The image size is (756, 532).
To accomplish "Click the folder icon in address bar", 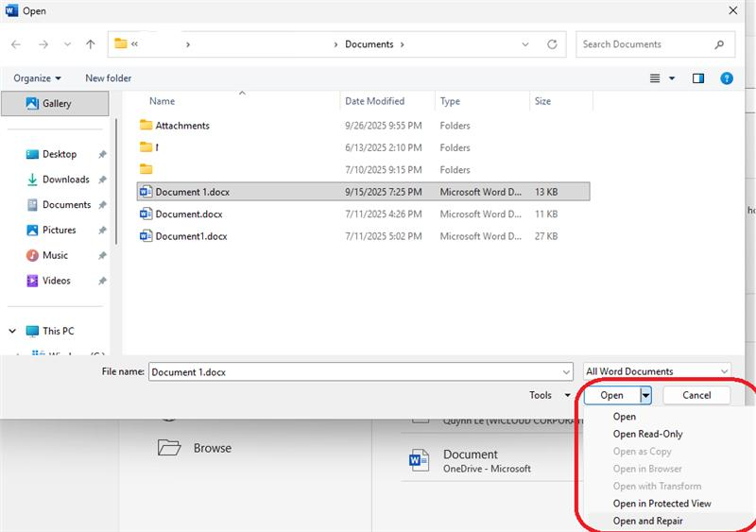I will click(x=121, y=43).
